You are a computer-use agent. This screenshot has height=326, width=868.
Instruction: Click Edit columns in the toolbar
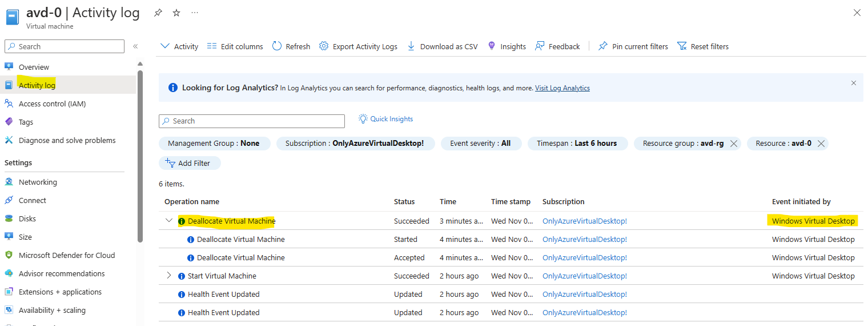235,46
